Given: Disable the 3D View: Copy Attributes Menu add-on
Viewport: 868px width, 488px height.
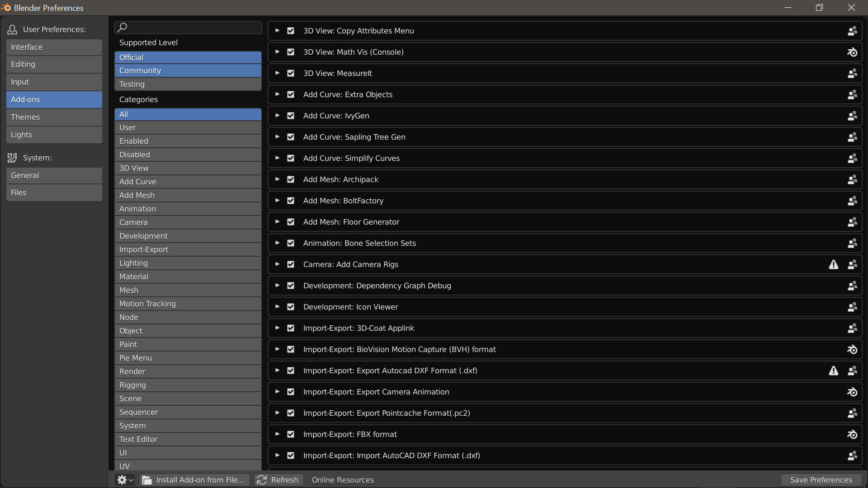Looking at the screenshot, I should coord(291,31).
